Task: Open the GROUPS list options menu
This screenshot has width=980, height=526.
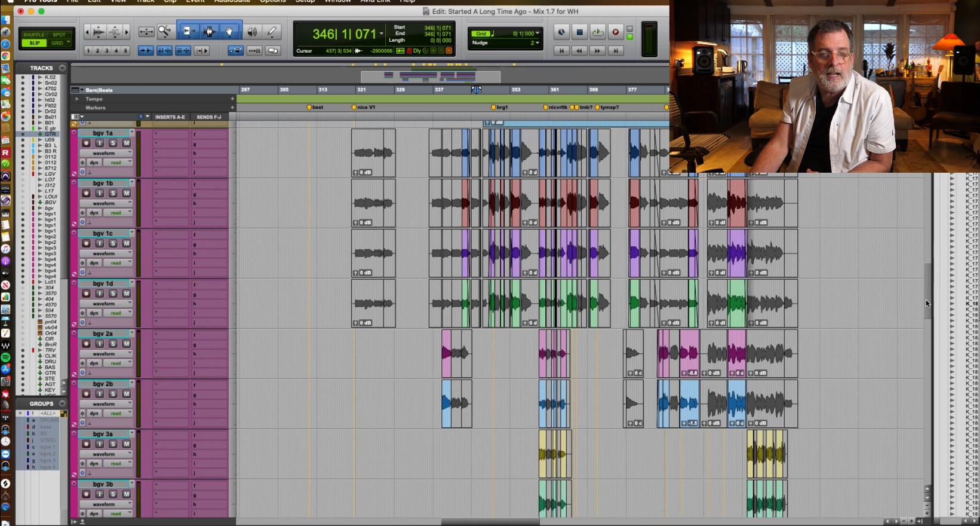Action: pos(62,403)
